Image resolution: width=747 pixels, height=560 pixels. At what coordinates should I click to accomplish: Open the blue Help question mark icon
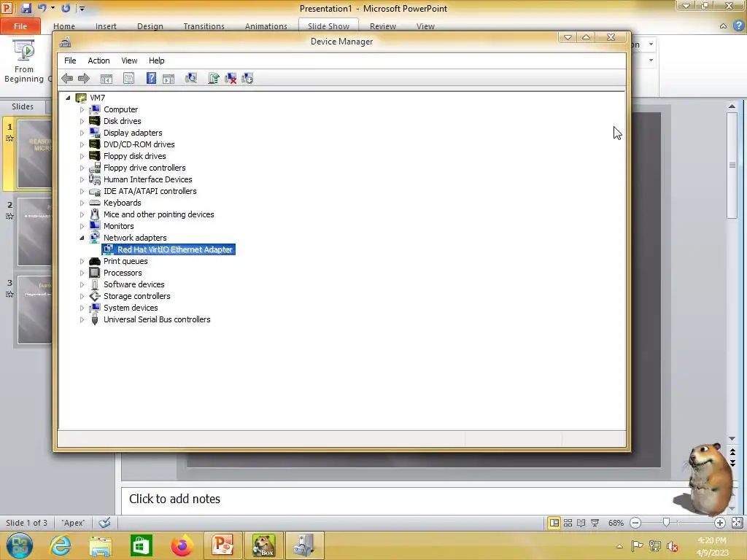pyautogui.click(x=151, y=79)
